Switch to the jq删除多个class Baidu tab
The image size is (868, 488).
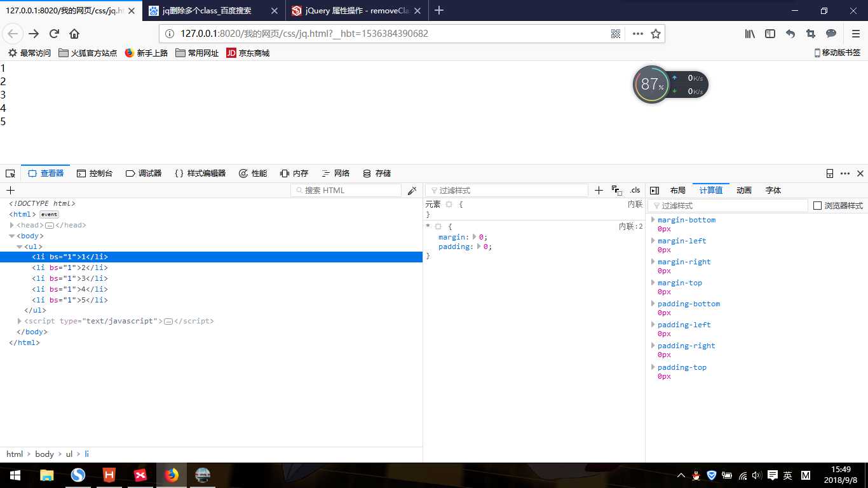click(215, 10)
